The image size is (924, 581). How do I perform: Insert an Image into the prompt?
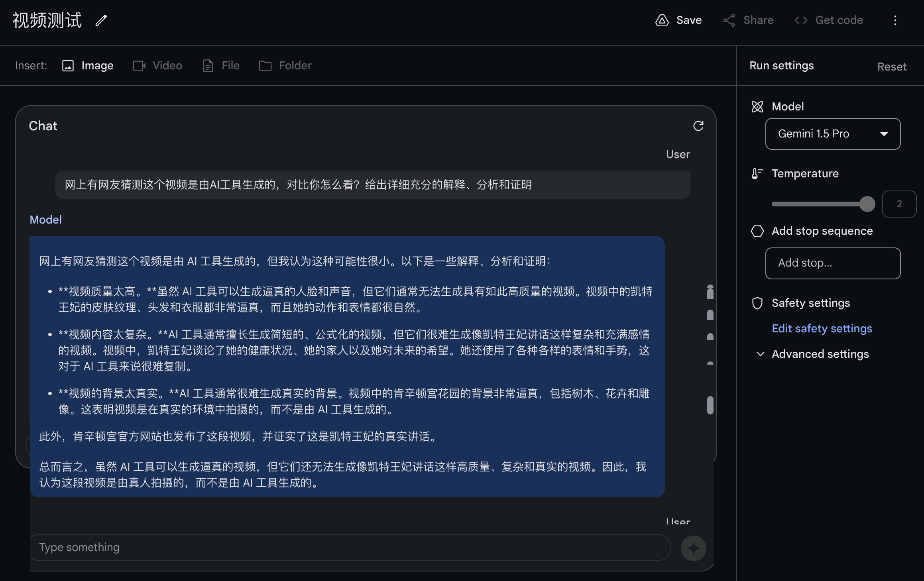pos(88,66)
